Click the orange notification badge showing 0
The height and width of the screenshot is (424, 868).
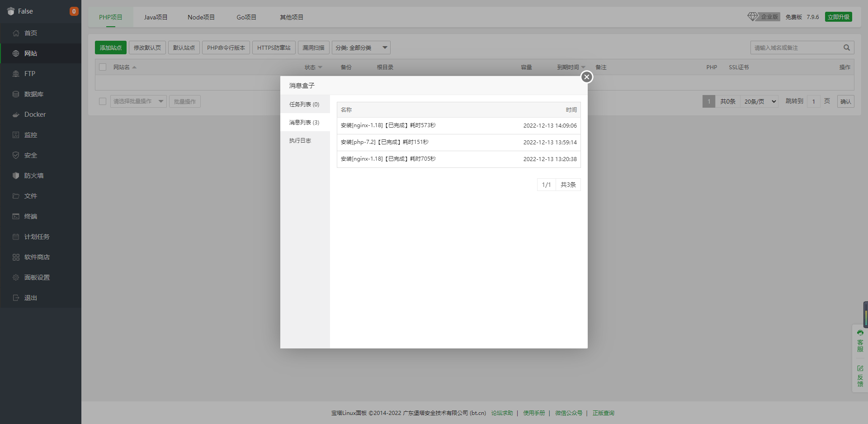point(74,11)
